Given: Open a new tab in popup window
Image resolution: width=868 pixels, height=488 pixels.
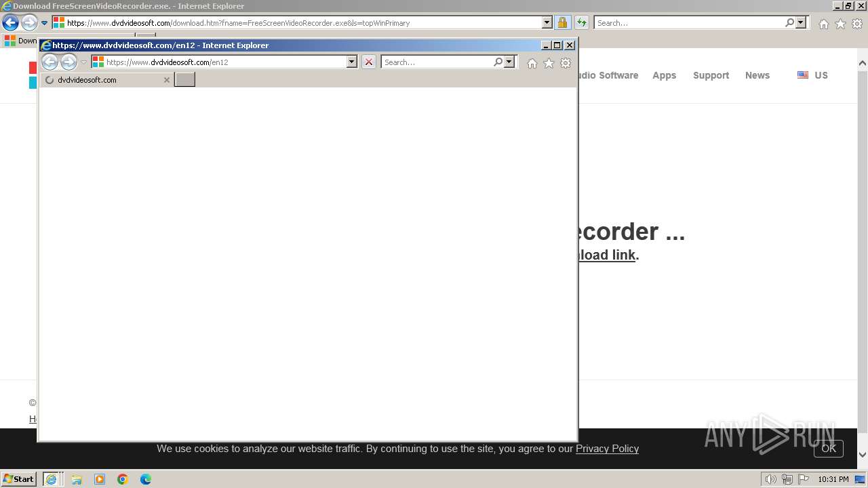Looking at the screenshot, I should coord(184,80).
